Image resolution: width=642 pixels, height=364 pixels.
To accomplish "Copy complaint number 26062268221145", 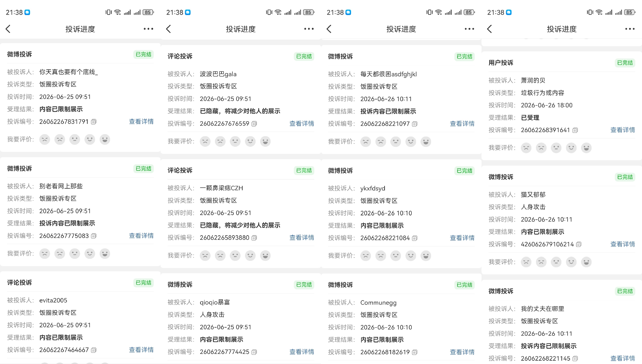I will point(575,358).
